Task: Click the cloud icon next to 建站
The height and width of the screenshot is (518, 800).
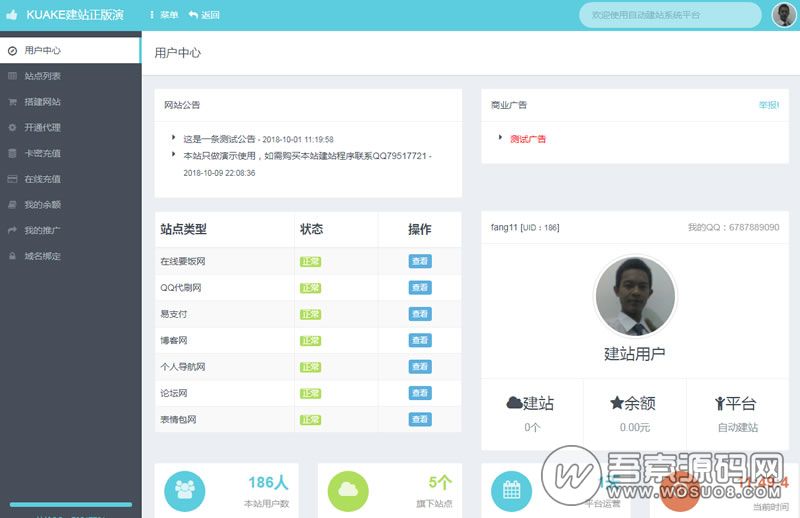Action: [x=514, y=403]
